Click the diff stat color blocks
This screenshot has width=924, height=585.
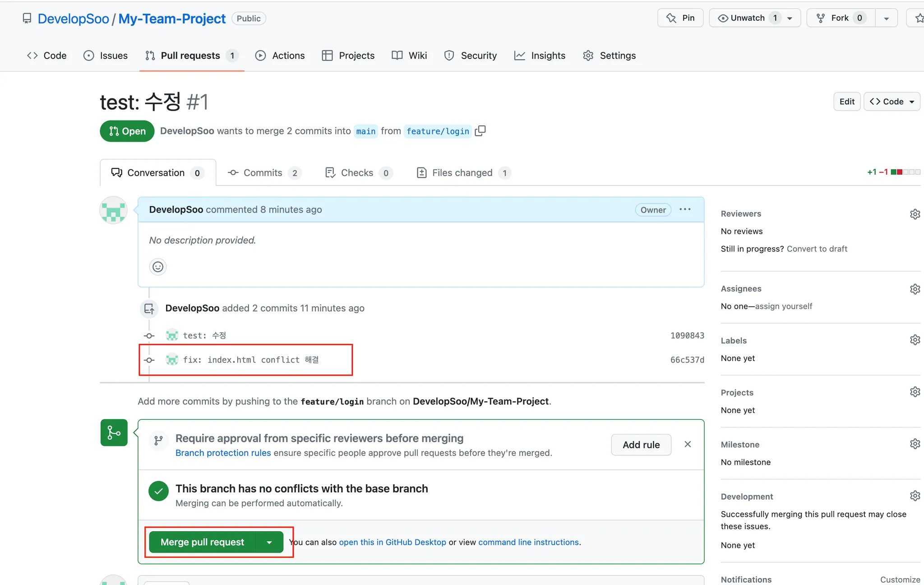905,172
